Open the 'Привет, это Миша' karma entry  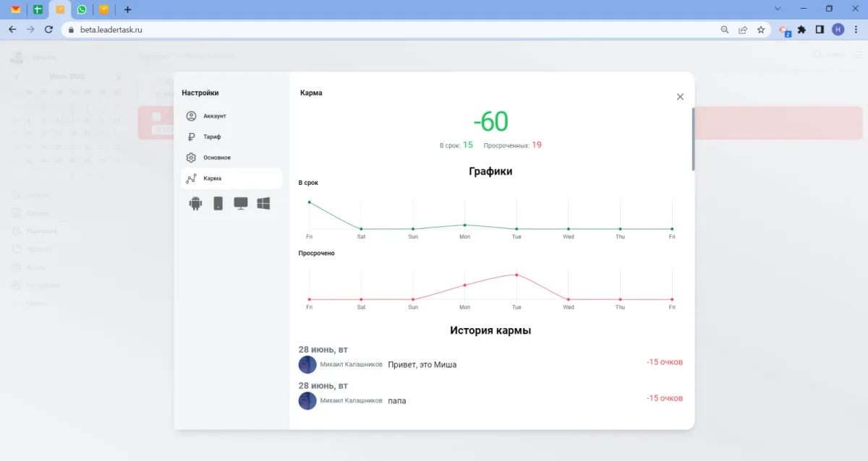tap(422, 365)
